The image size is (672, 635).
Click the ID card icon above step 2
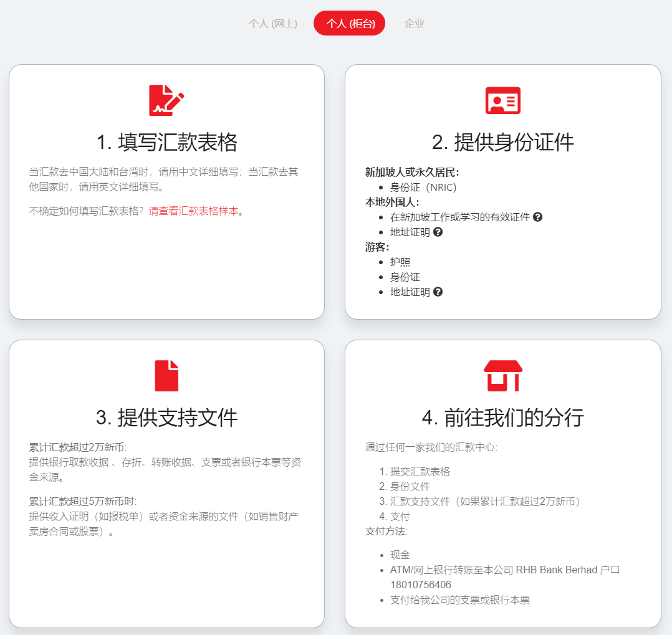(502, 100)
